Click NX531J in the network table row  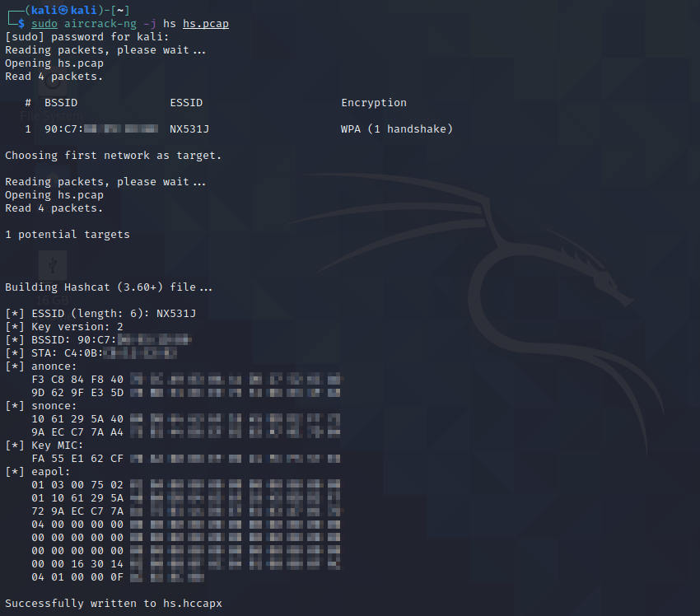189,129
